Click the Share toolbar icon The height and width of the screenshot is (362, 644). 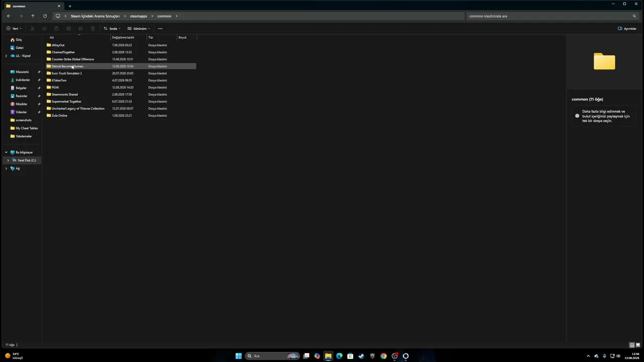coord(80,29)
